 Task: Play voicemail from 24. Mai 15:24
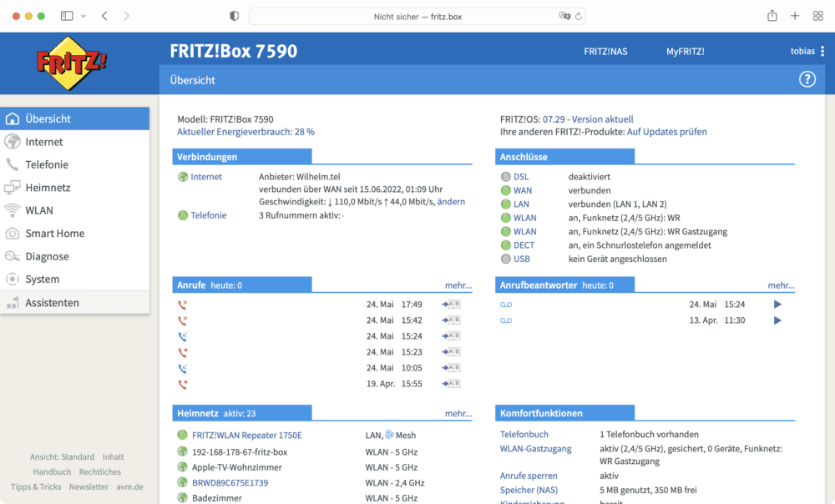coord(777,305)
